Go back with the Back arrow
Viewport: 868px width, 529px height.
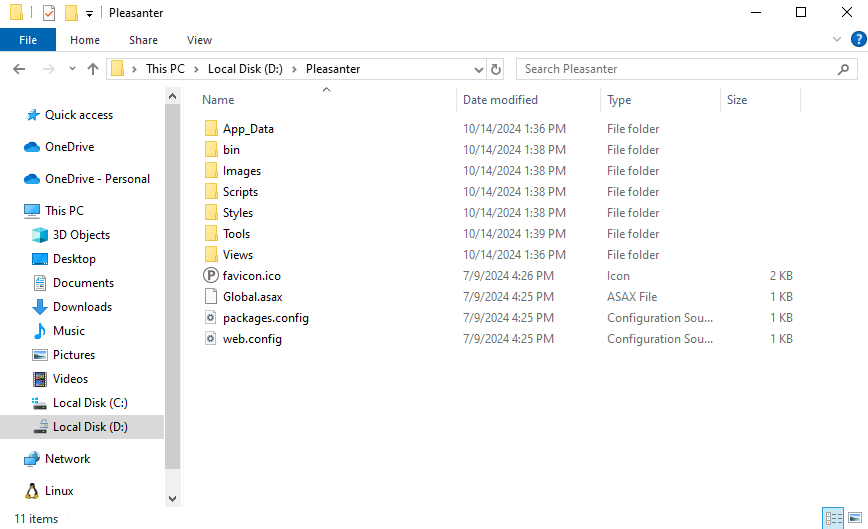[x=19, y=69]
